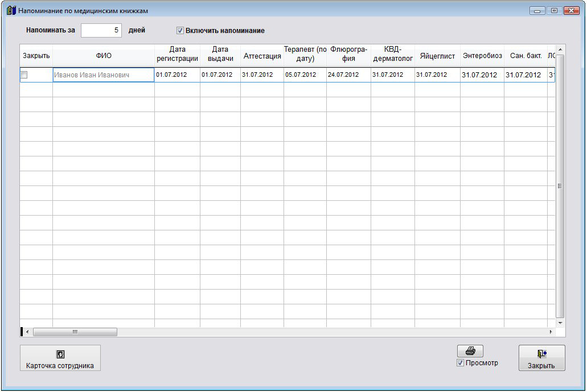Click the Дата регистрации column header
Image resolution: width=587 pixels, height=392 pixels.
tap(177, 56)
